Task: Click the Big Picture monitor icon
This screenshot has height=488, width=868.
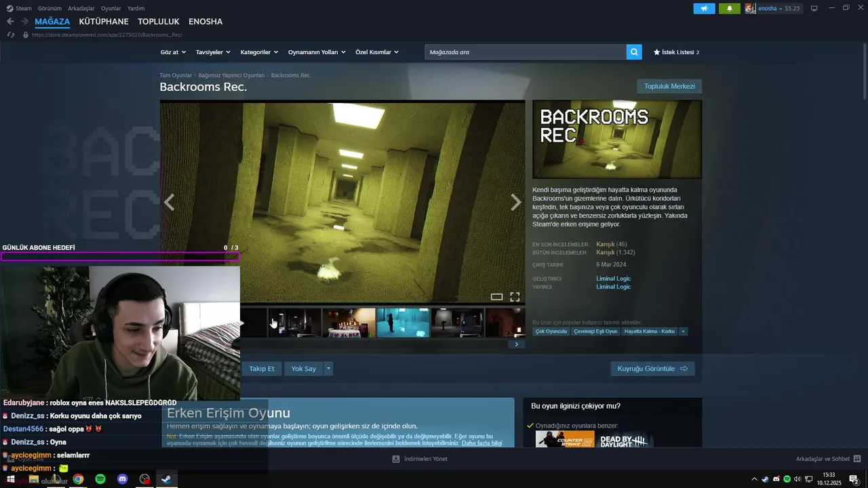Action: click(x=814, y=8)
